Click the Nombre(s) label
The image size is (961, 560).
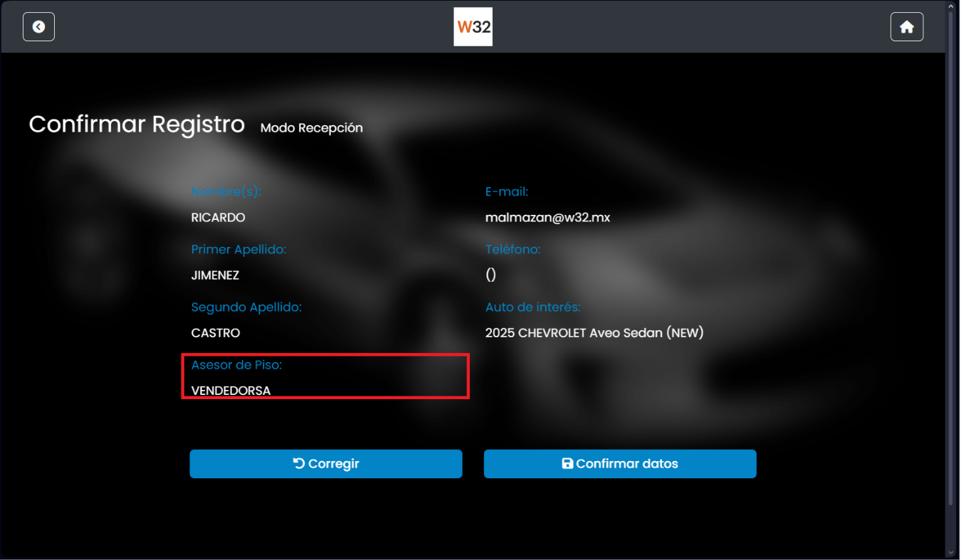(x=226, y=191)
